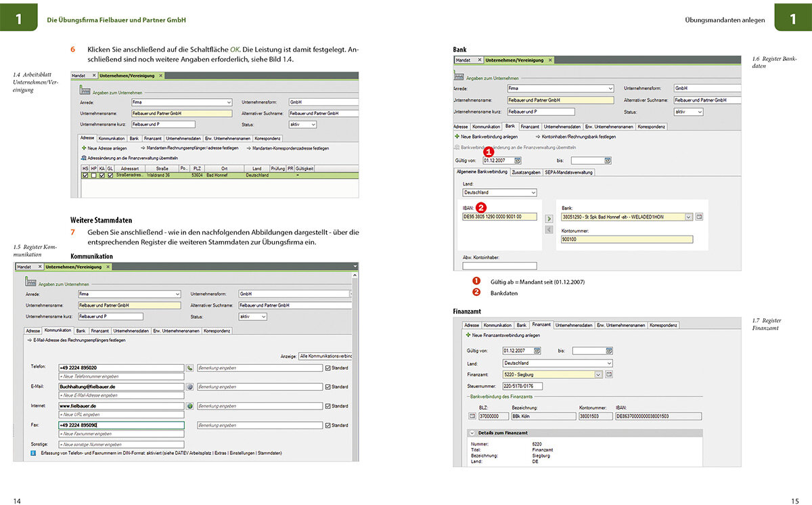Toggle the GL checkbox in the Straßenadresse row

(110, 175)
